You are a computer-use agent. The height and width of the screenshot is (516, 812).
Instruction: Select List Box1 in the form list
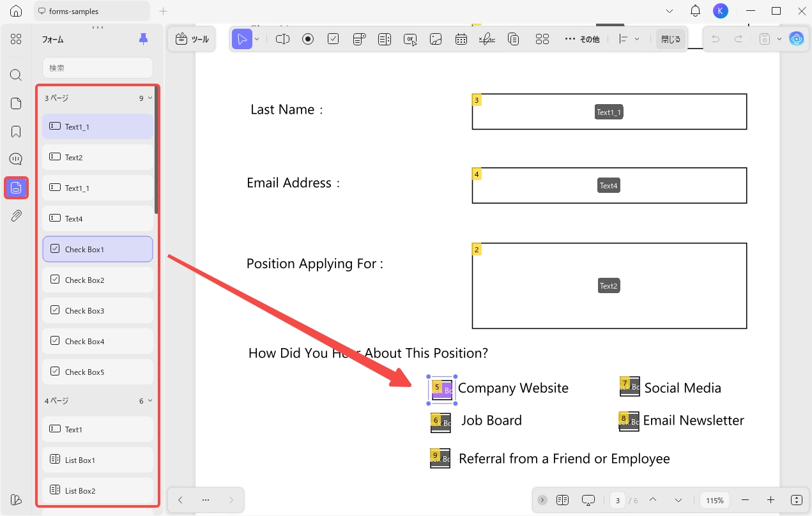(x=98, y=460)
